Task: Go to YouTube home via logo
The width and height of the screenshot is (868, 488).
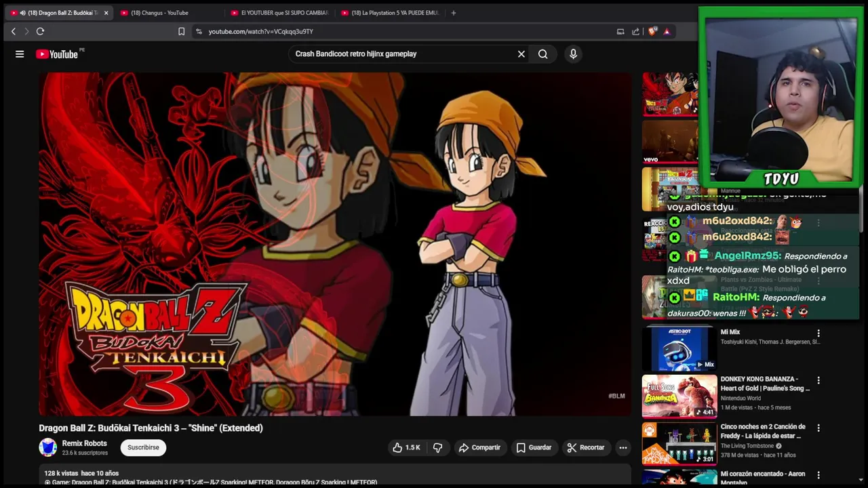Action: (x=57, y=54)
